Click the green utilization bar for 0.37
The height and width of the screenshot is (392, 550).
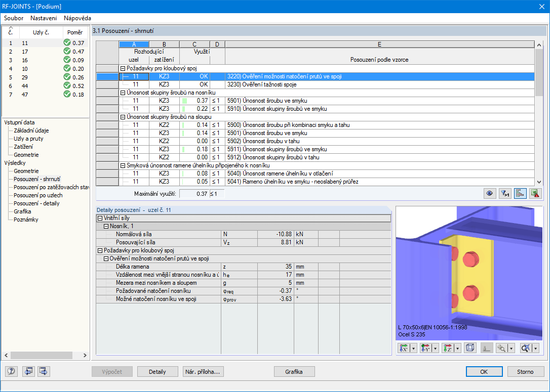pyautogui.click(x=184, y=101)
